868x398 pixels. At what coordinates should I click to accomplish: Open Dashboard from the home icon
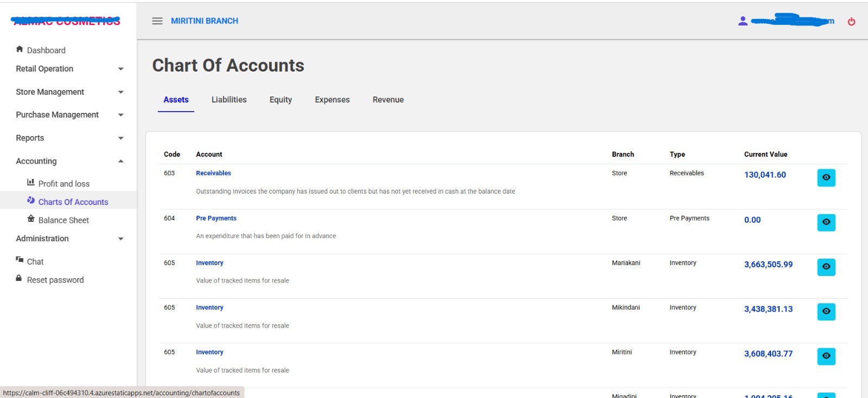[20, 49]
